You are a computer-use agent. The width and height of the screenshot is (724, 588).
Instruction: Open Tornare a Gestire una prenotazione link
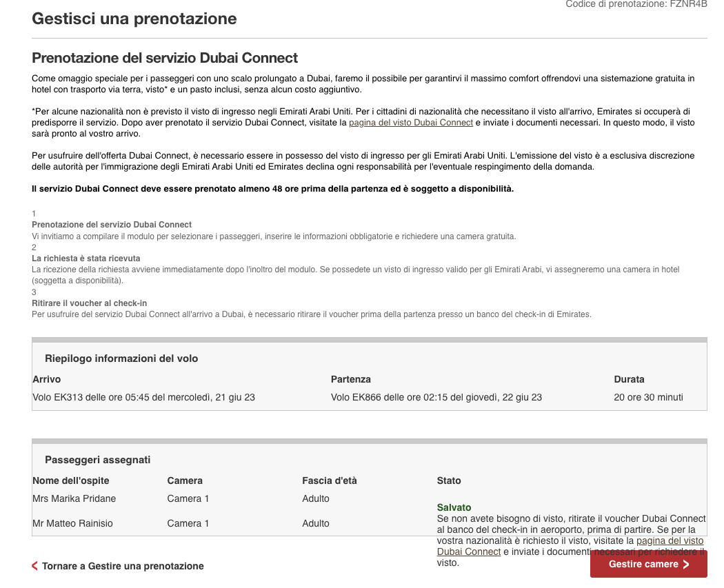coord(123,566)
